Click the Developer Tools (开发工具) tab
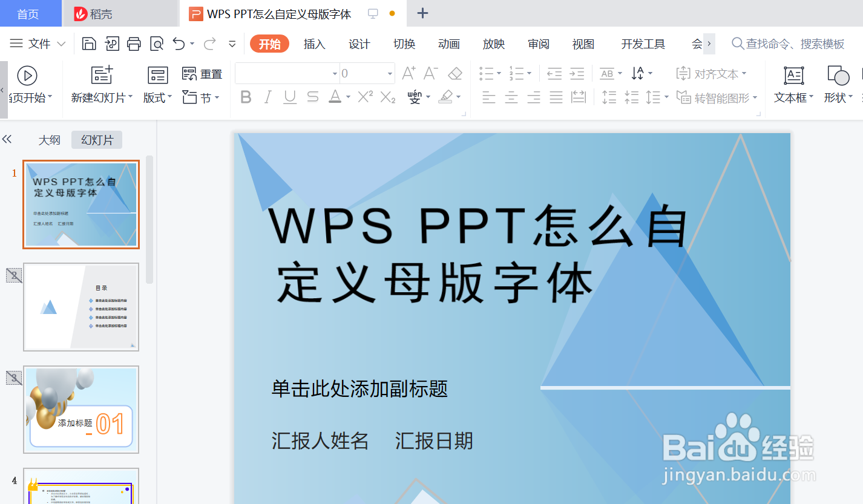863x504 pixels. (x=643, y=44)
